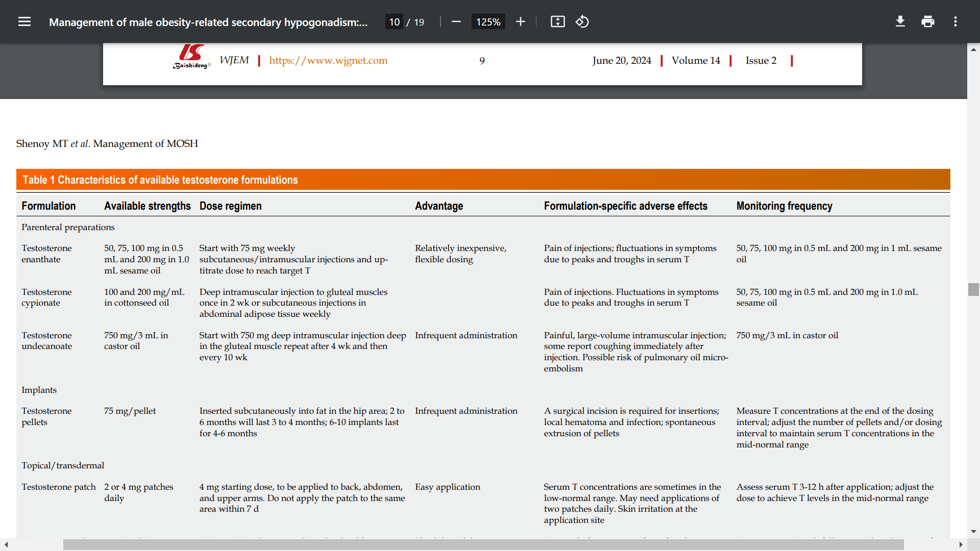Viewport: 980px width, 551px height.
Task: Click the zoom out minus icon
Action: (x=456, y=21)
